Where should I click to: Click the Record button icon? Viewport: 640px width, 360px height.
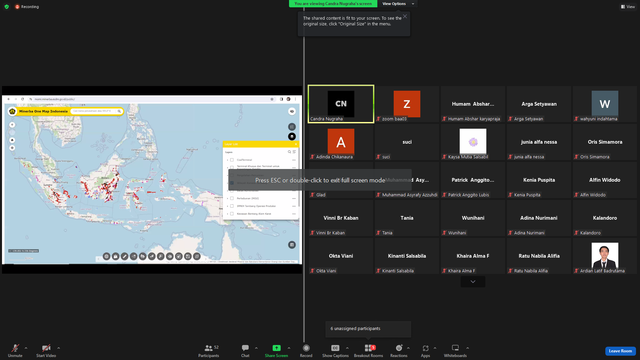(x=306, y=348)
